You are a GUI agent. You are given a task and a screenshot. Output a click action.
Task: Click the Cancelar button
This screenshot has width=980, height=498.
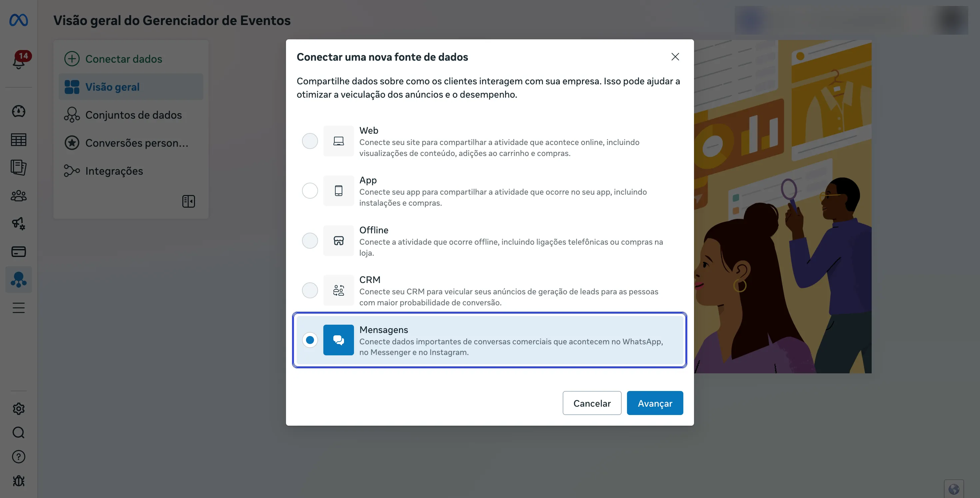tap(592, 403)
